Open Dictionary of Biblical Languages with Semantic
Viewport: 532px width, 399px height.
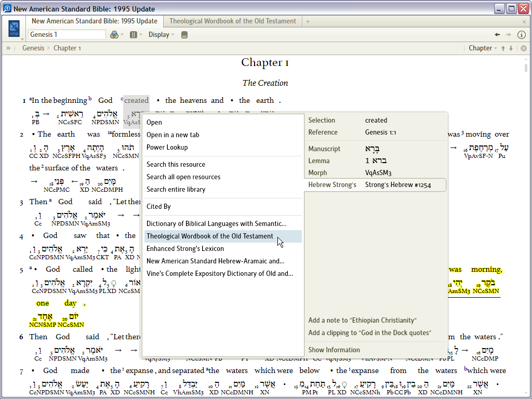[223, 223]
